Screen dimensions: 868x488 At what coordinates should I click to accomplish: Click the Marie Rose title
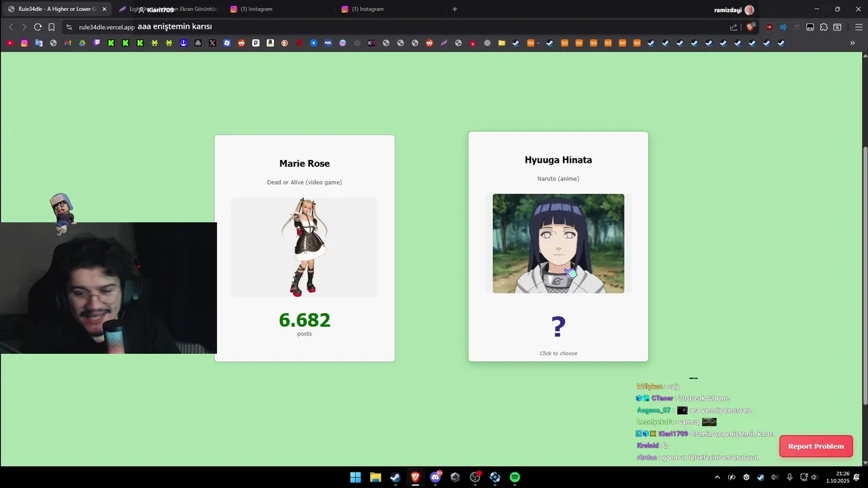(x=304, y=163)
